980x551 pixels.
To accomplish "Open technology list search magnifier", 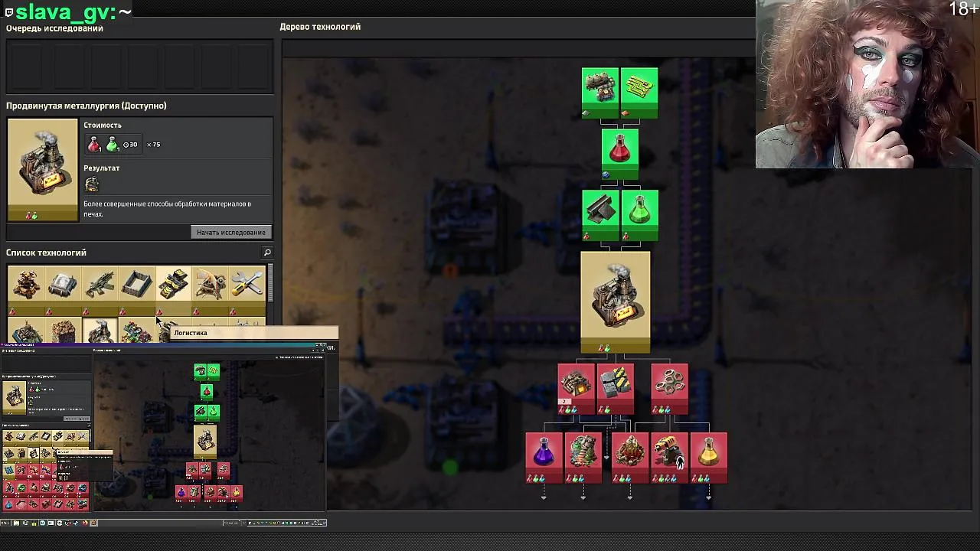I will [267, 253].
